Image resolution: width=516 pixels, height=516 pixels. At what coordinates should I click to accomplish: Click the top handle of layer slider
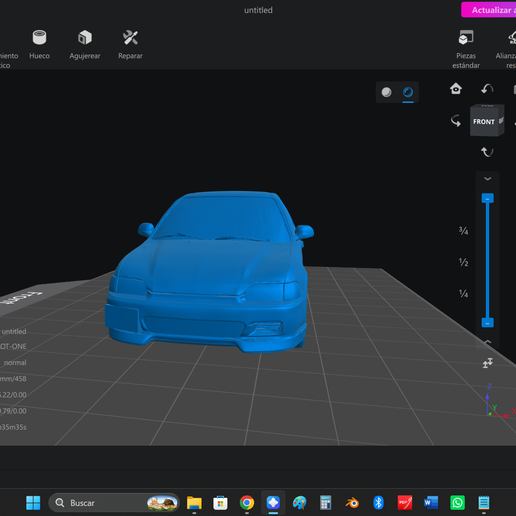tap(487, 198)
